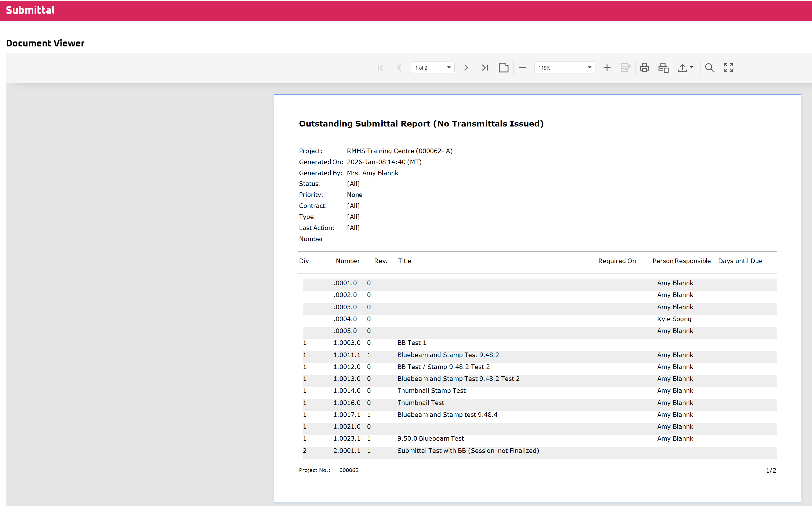Click 'Document Viewer' heading
This screenshot has height=506, width=812.
click(45, 43)
